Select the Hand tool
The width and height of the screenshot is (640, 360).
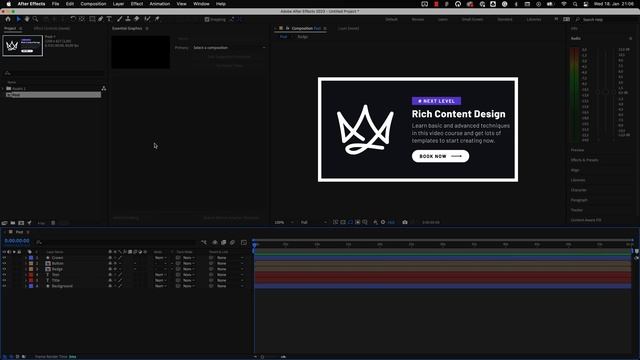point(27,19)
